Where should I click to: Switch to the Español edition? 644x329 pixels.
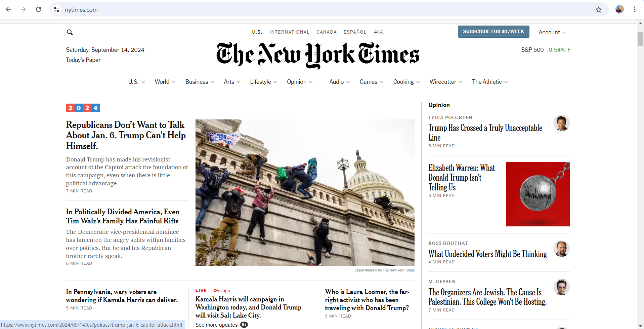pyautogui.click(x=355, y=32)
